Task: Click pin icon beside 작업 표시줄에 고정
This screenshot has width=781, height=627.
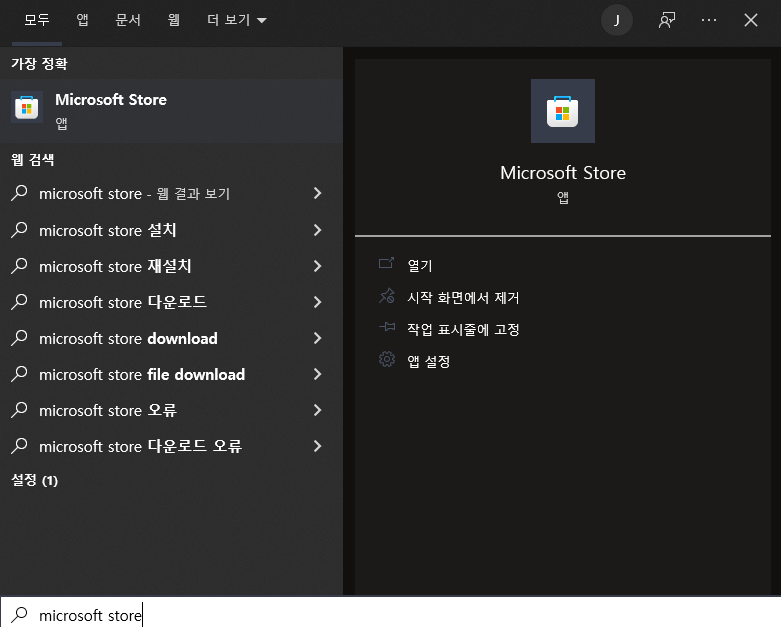Action: click(387, 327)
